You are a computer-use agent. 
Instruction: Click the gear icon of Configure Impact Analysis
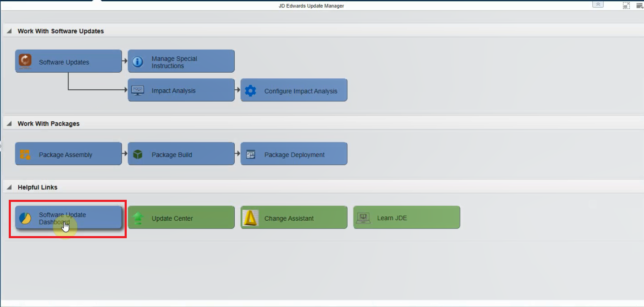(250, 91)
